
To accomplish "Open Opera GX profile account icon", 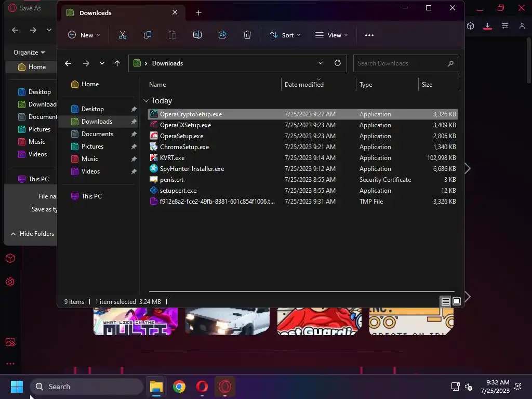I will [522, 26].
